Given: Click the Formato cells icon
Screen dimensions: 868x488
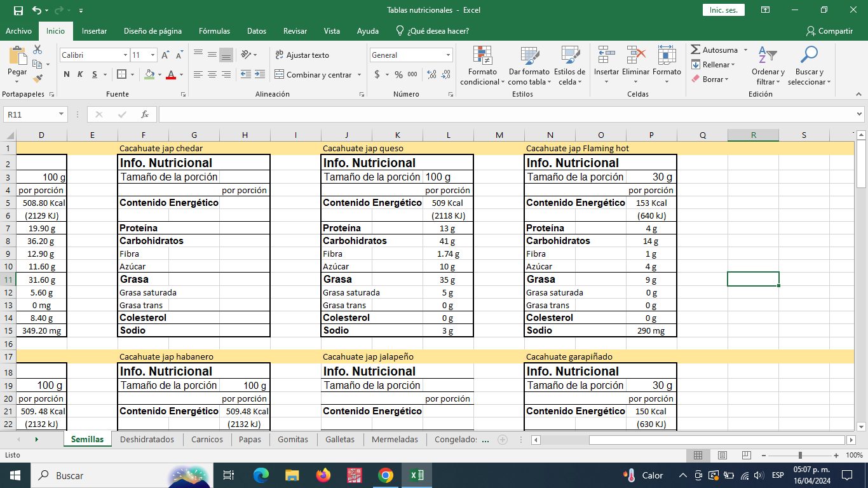Looking at the screenshot, I should click(667, 55).
